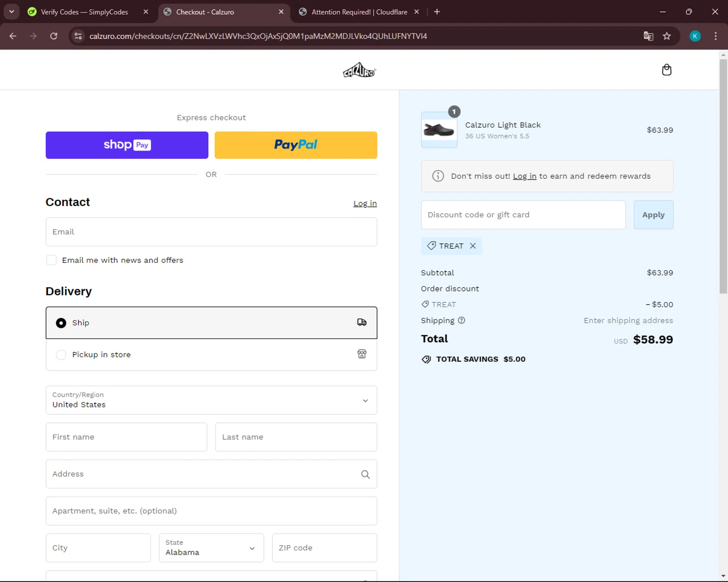Pay with Shop Pay button
Image resolution: width=728 pixels, height=582 pixels.
coord(127,145)
